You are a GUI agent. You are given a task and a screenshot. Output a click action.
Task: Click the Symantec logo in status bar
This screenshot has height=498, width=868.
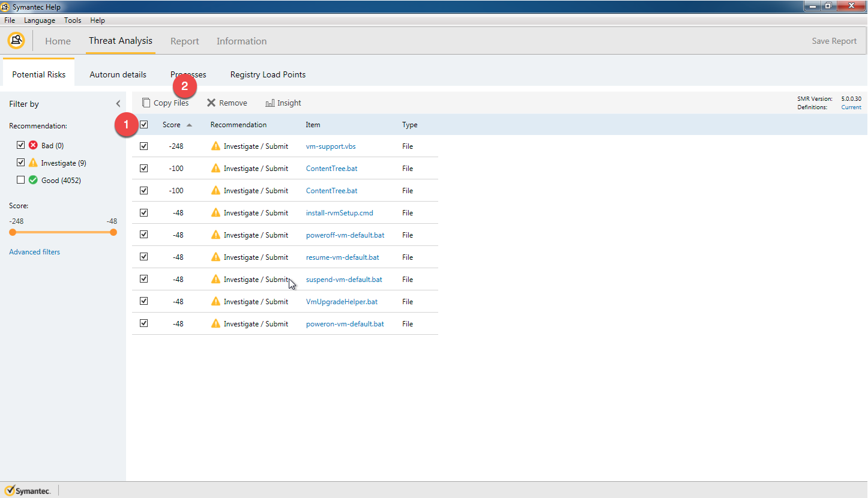(x=28, y=490)
